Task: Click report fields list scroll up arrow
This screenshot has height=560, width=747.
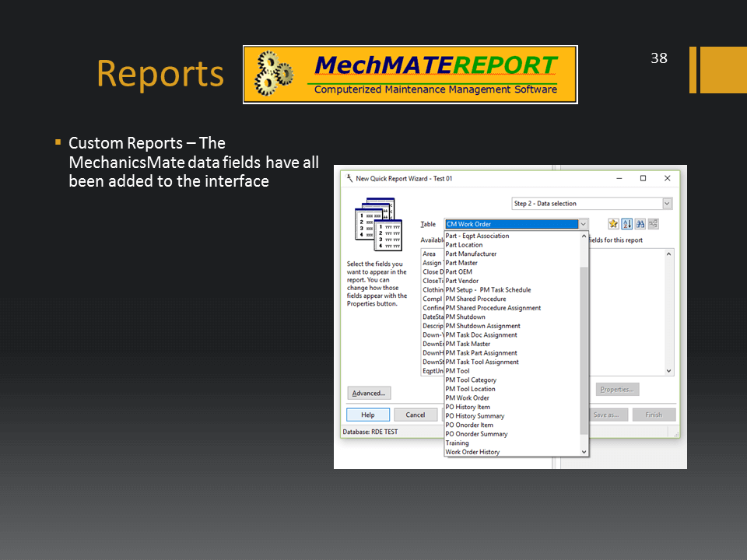Action: (669, 254)
